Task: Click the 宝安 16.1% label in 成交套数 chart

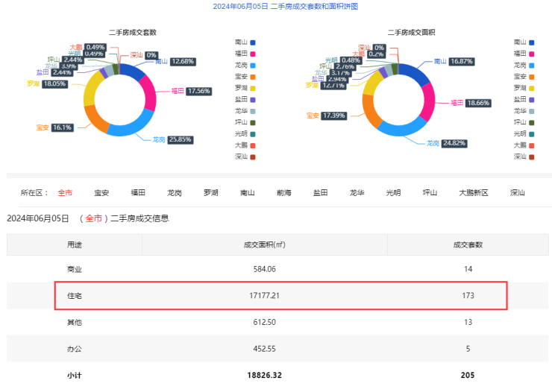Action: 55,127
